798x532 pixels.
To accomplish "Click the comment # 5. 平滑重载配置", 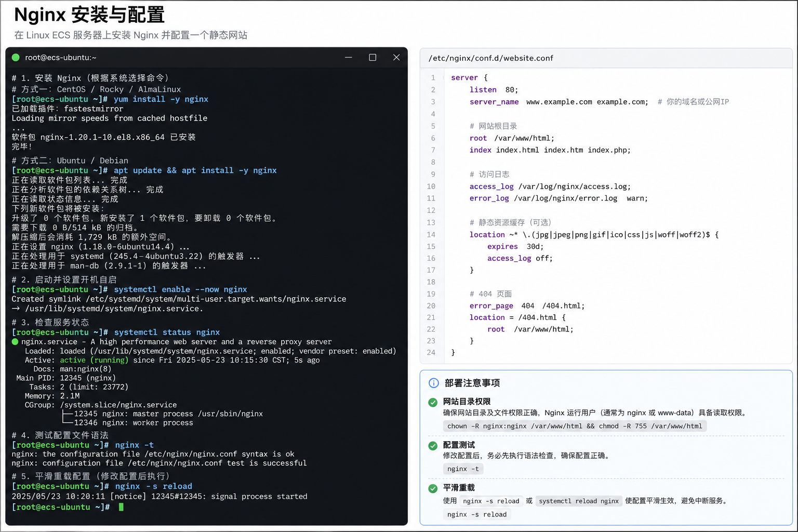I will [91, 476].
